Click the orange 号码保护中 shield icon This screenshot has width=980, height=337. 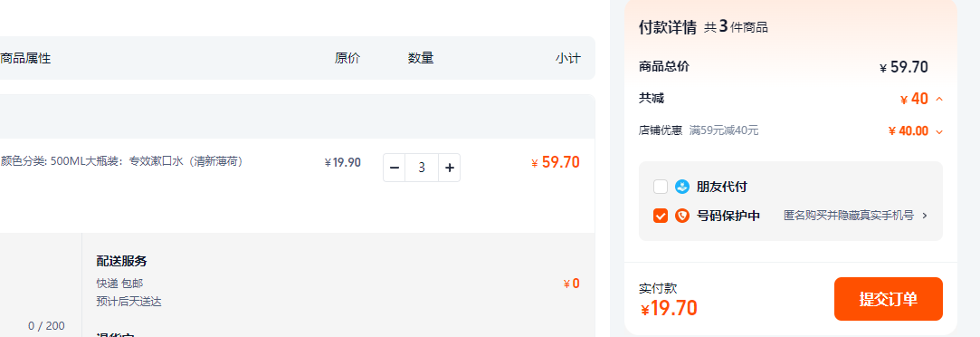[682, 216]
